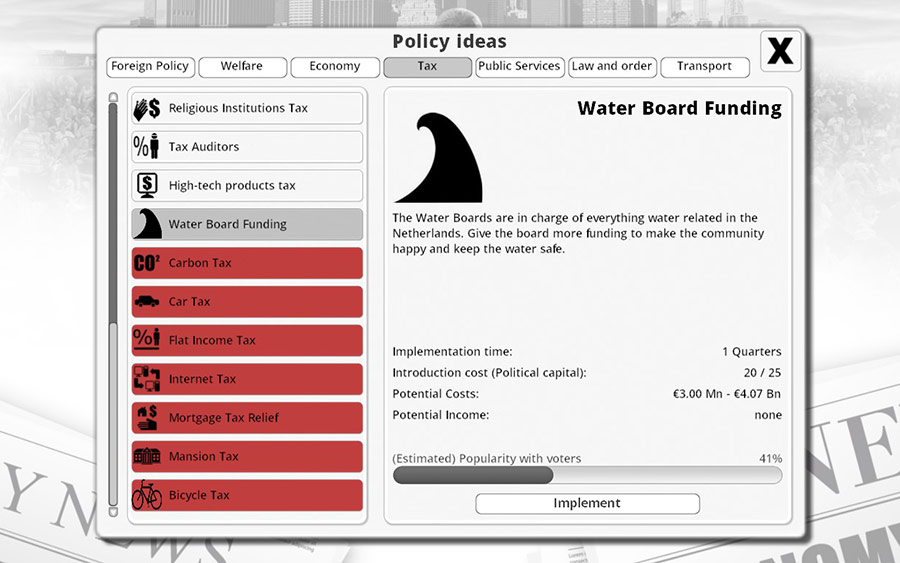Open the Economy tab
The height and width of the screenshot is (563, 900).
pyautogui.click(x=335, y=67)
